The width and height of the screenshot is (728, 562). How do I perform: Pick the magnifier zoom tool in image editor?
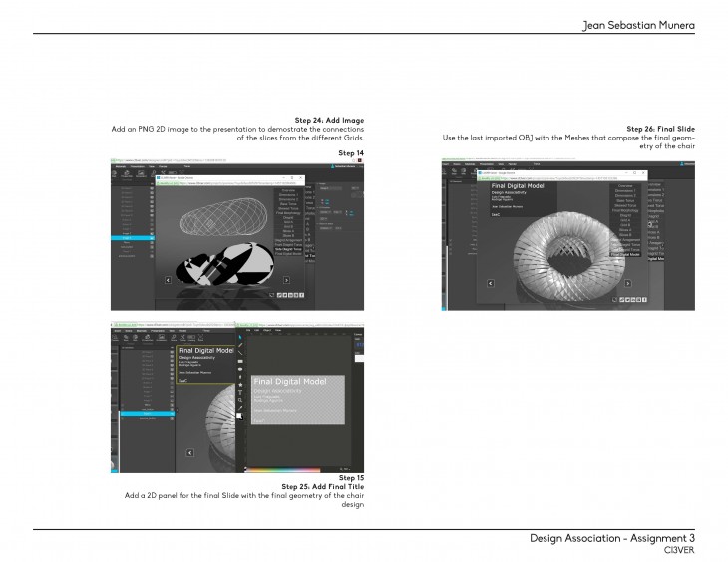click(240, 401)
